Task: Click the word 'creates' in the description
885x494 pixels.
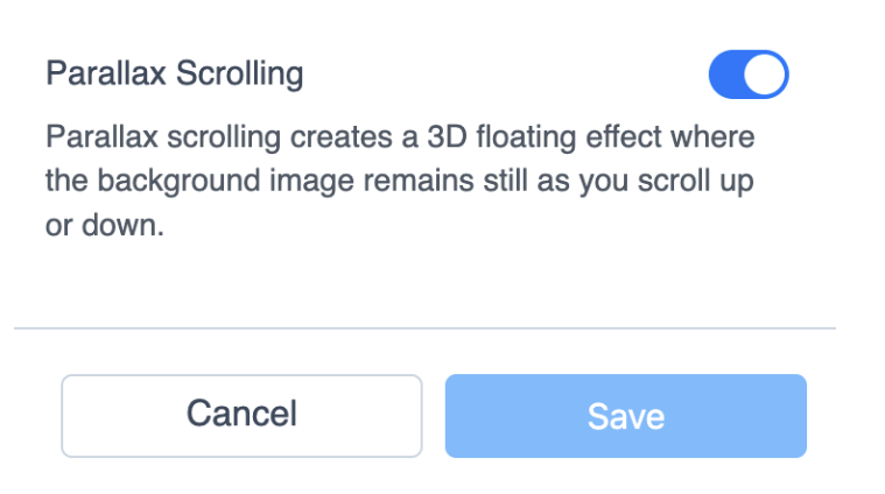Action: coord(341,137)
